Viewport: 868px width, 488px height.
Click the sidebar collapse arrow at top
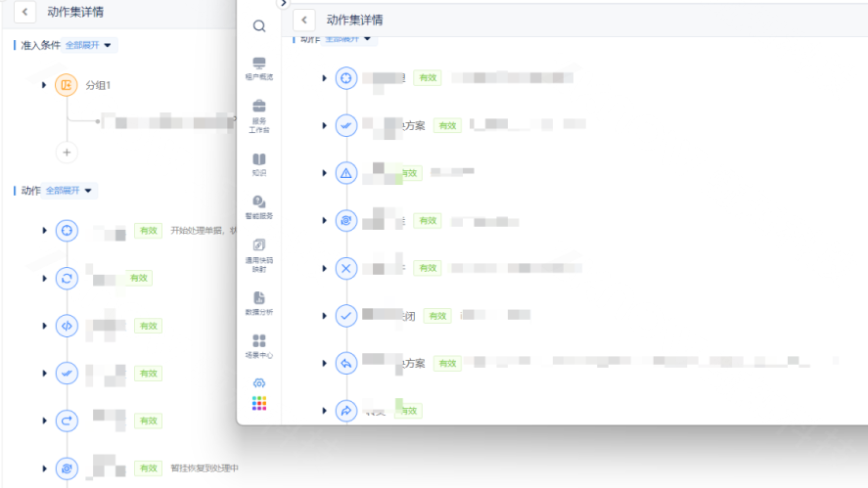284,4
